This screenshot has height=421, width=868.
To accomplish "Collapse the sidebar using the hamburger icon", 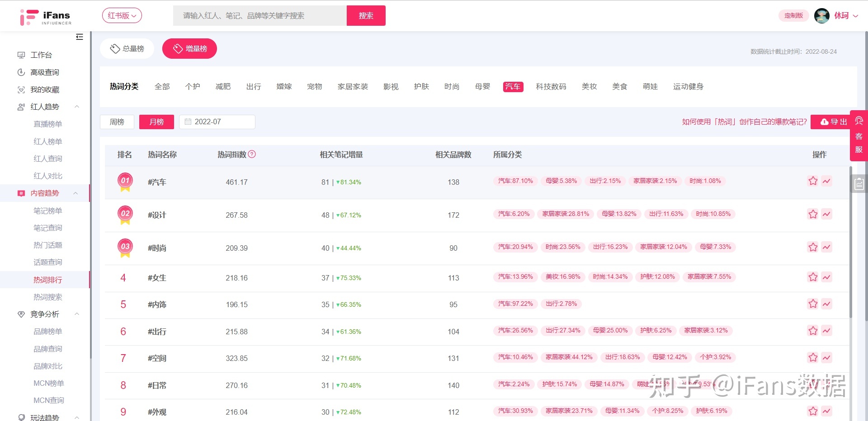I will 80,37.
